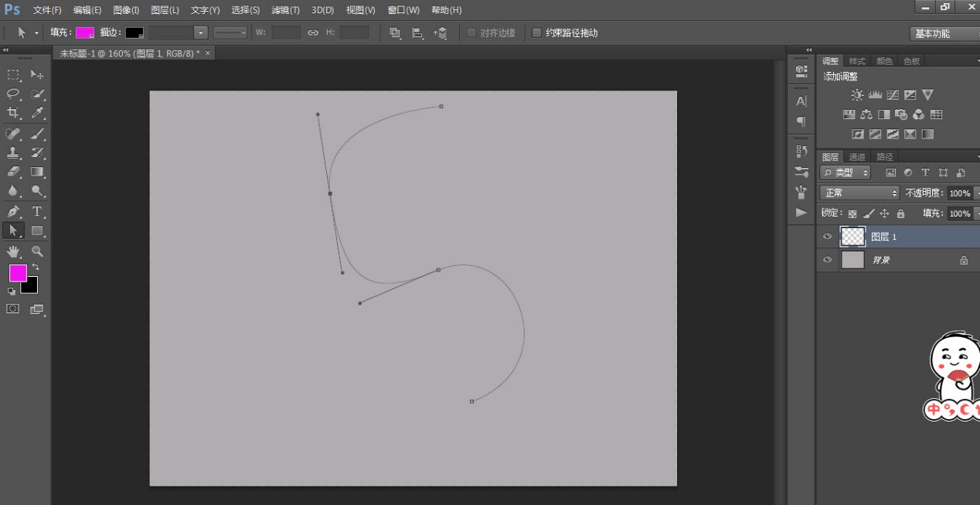The width and height of the screenshot is (980, 505).
Task: Select the Blur tool
Action: [13, 191]
